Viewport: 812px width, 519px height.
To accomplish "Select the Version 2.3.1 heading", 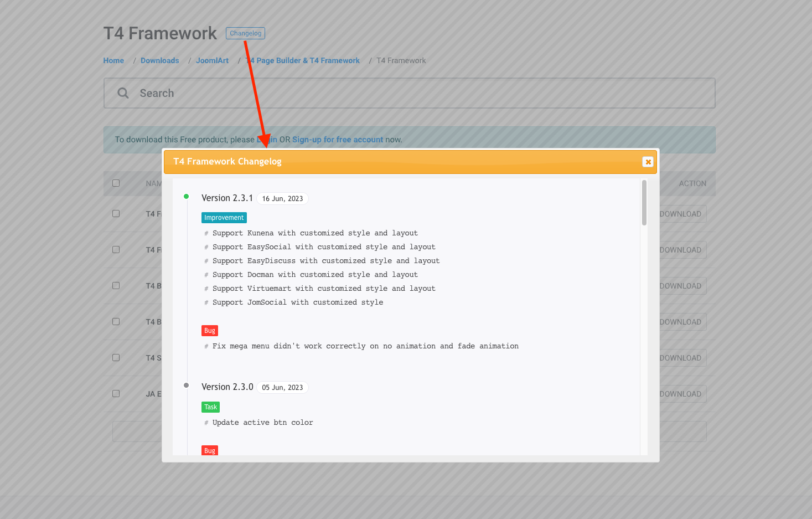I will (227, 198).
